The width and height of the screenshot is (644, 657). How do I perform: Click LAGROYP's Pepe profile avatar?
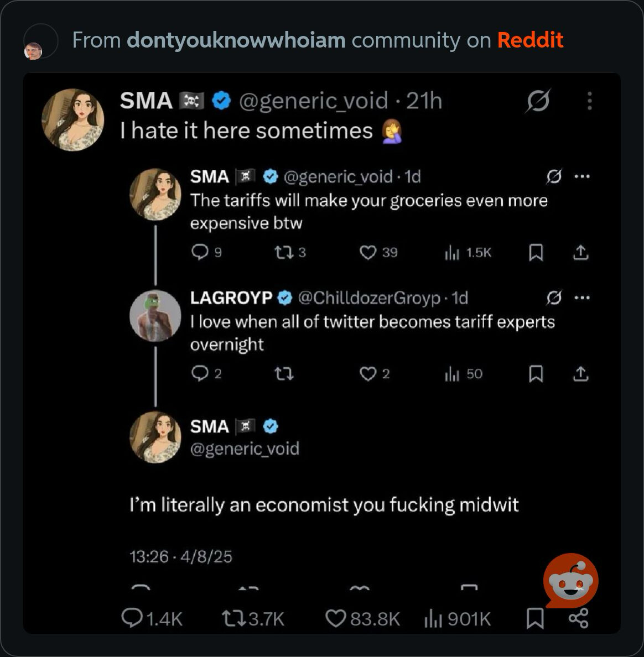155,316
